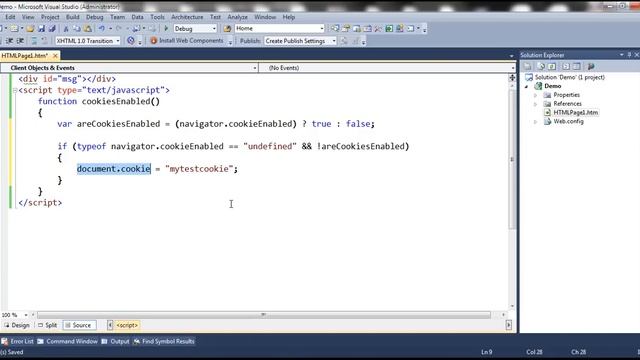Click Show All Files icon in Solution Explorer
This screenshot has width=640, height=360.
coord(541,66)
